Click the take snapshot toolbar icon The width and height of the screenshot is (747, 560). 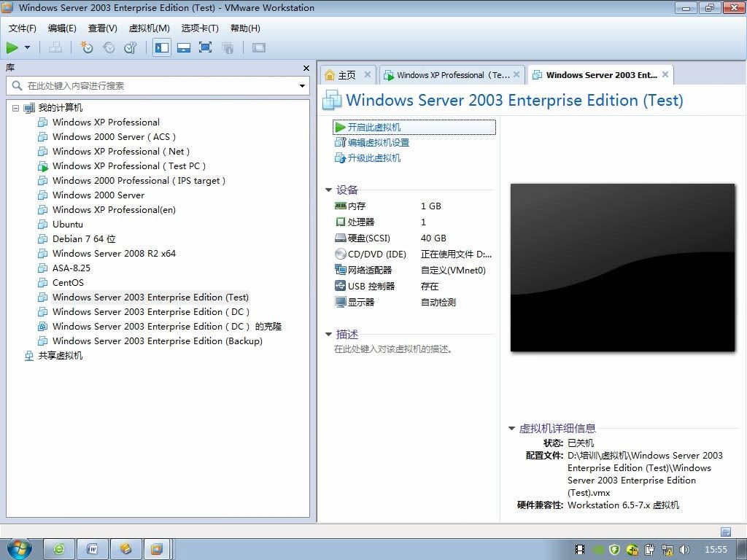[x=86, y=47]
